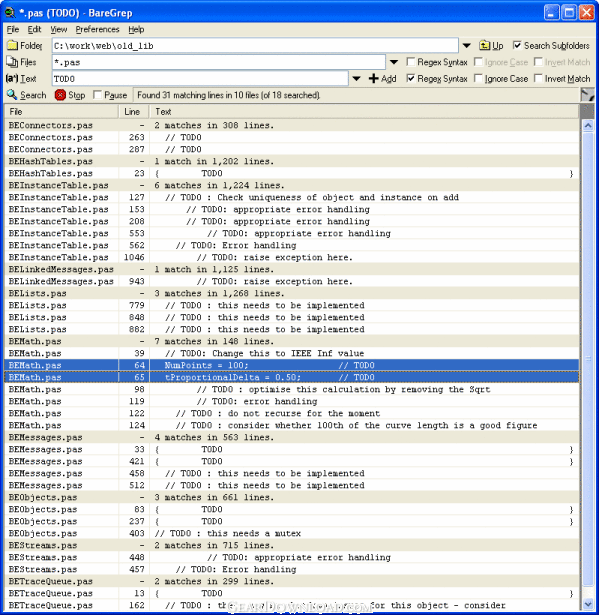Click the scrollbar down arrow
The height and width of the screenshot is (615, 599).
pyautogui.click(x=588, y=604)
